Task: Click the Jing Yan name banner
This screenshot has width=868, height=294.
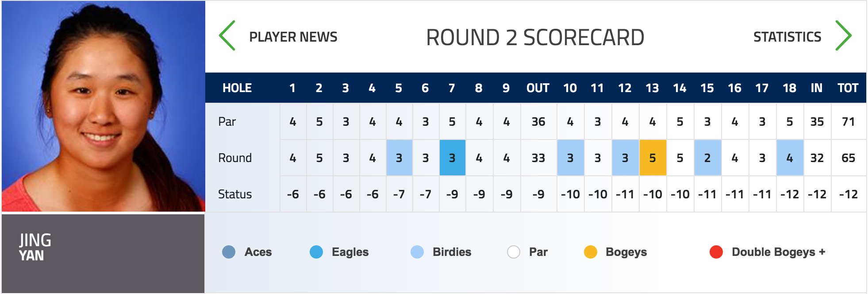Action: coord(103,254)
